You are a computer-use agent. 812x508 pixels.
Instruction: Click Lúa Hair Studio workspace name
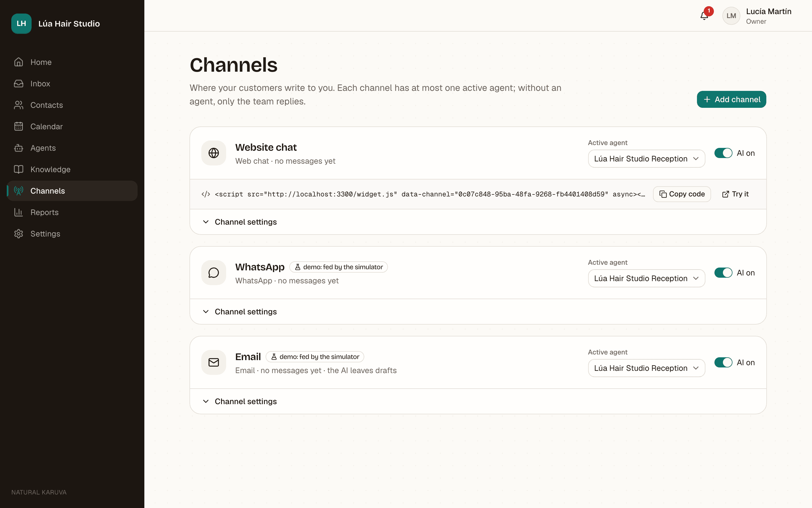69,23
